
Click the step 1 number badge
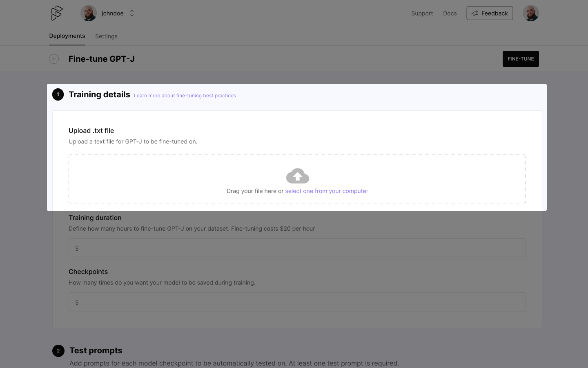(58, 94)
